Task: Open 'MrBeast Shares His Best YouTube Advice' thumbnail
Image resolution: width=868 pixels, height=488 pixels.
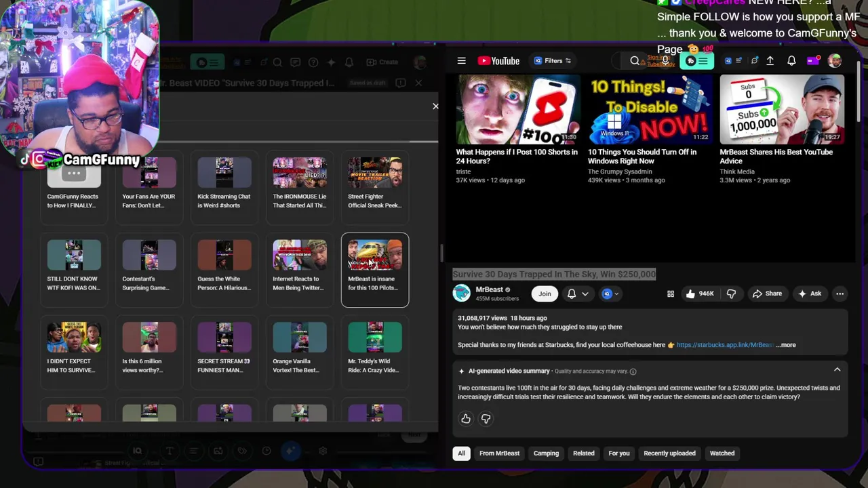Action: (782, 109)
